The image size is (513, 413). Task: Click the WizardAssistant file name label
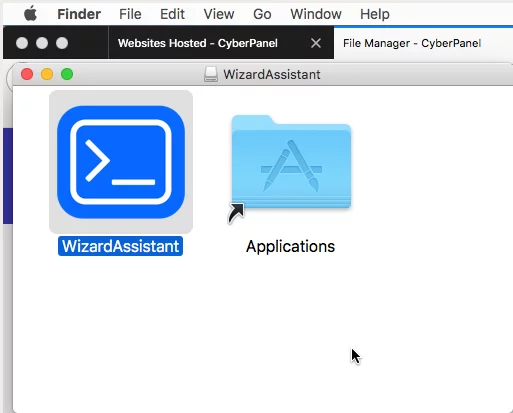pos(120,246)
